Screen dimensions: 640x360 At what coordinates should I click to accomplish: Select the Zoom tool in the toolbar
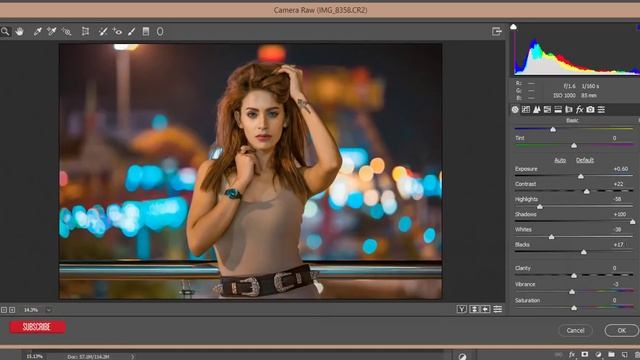[x=5, y=31]
